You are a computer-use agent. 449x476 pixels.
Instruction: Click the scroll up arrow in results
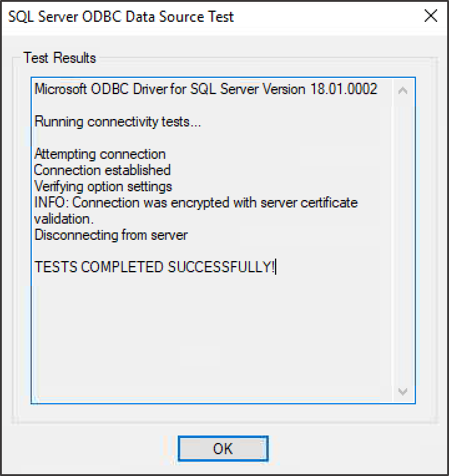(403, 90)
